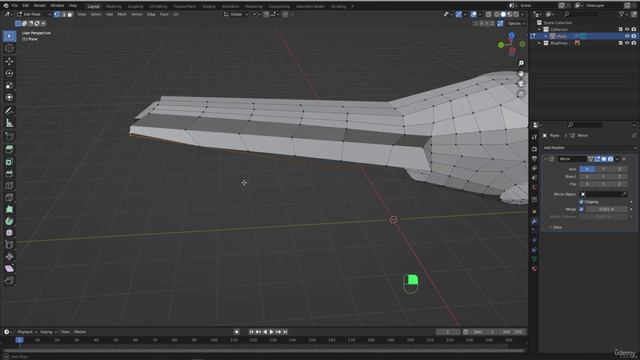This screenshot has height=360, width=640.
Task: Select the Knife tool
Action: (9, 198)
